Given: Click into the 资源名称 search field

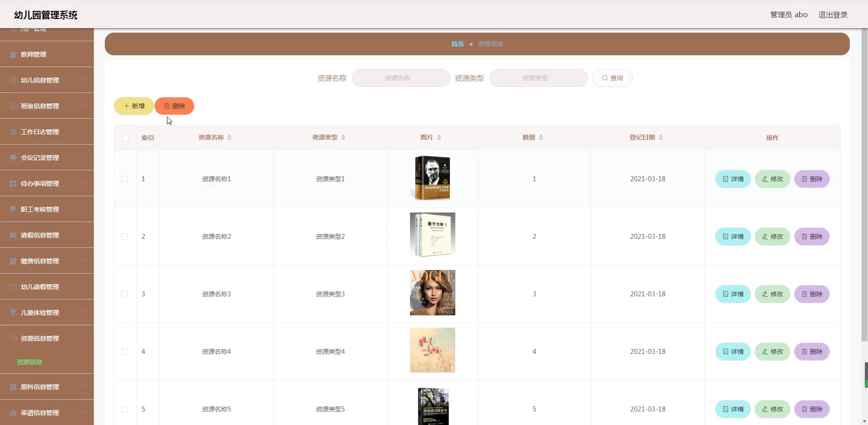Looking at the screenshot, I should (401, 78).
